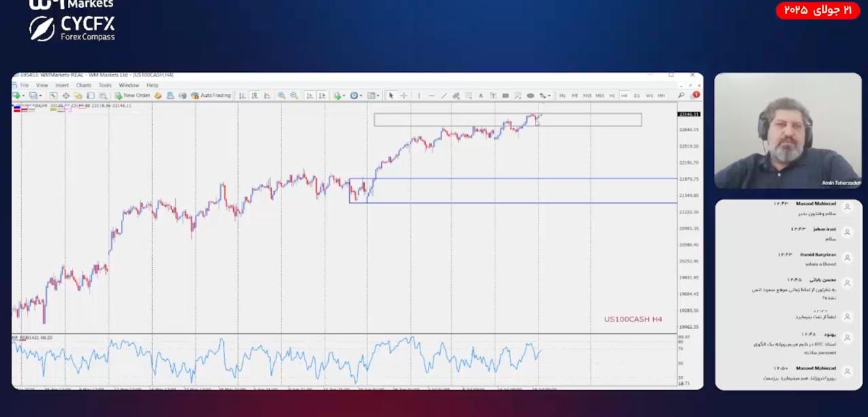
Task: Click the zoom out magnifier icon
Action: [x=294, y=96]
